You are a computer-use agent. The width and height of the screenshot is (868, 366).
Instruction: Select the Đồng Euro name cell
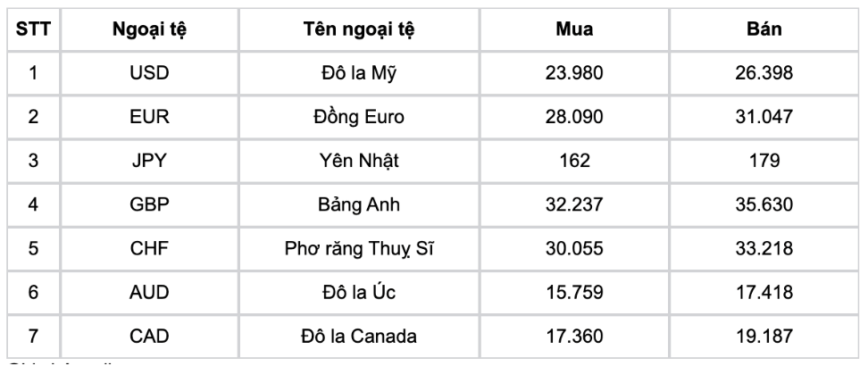(359, 117)
